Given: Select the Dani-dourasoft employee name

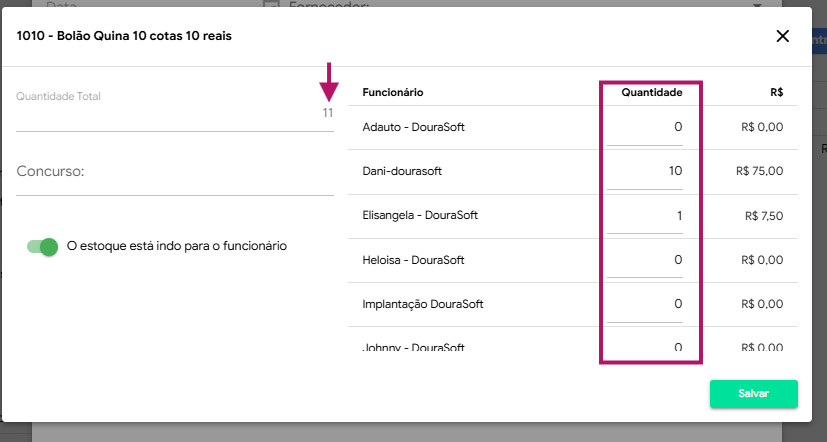Looking at the screenshot, I should point(402,171).
